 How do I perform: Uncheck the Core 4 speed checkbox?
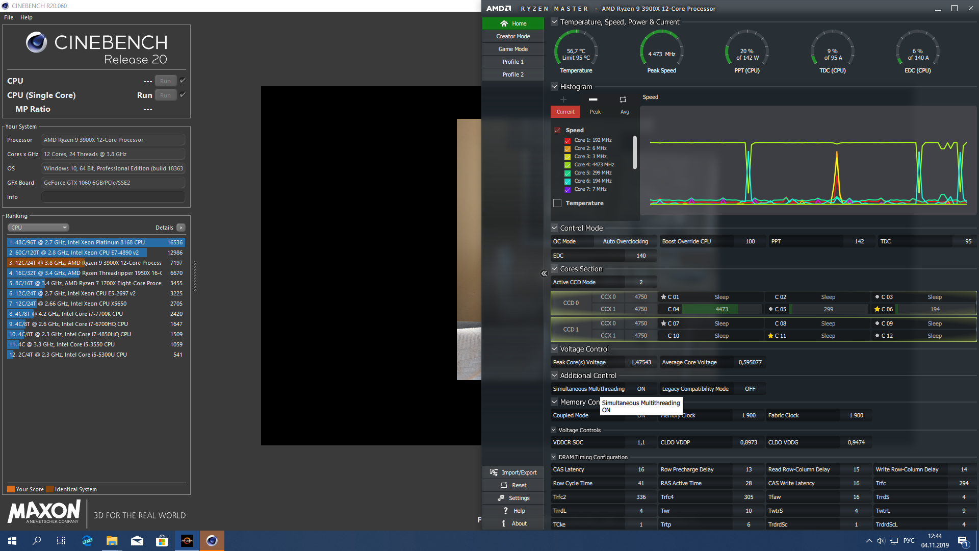tap(568, 165)
